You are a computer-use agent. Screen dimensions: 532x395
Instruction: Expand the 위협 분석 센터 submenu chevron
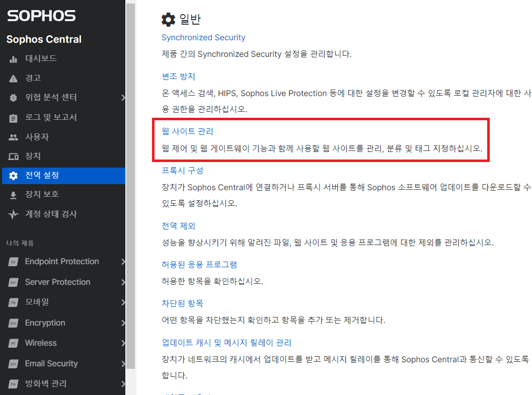pyautogui.click(x=123, y=98)
